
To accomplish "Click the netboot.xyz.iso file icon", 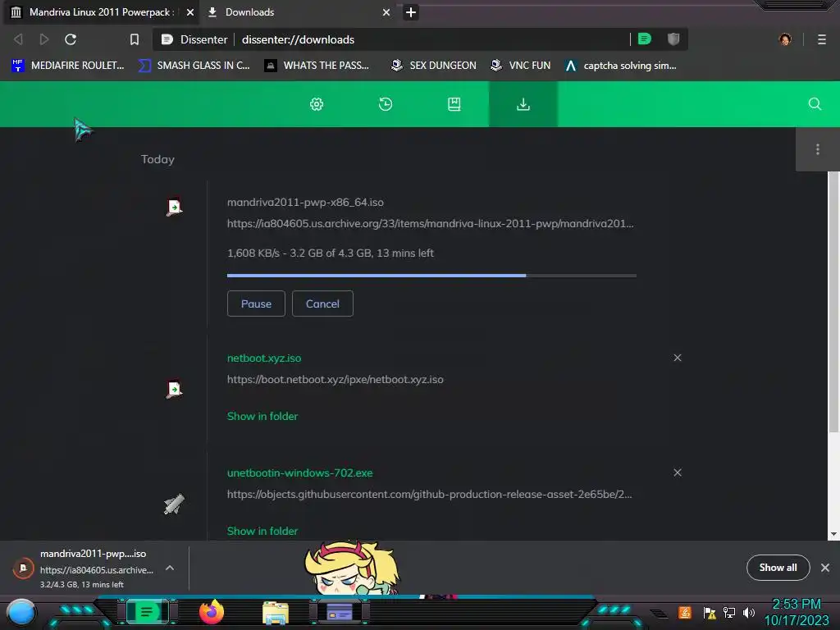I will [x=174, y=389].
